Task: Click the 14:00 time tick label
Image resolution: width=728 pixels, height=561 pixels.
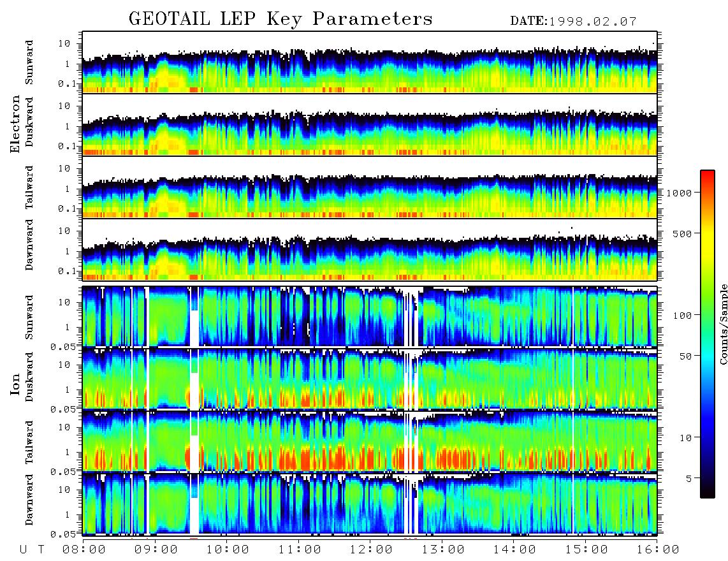Action: coord(514,550)
